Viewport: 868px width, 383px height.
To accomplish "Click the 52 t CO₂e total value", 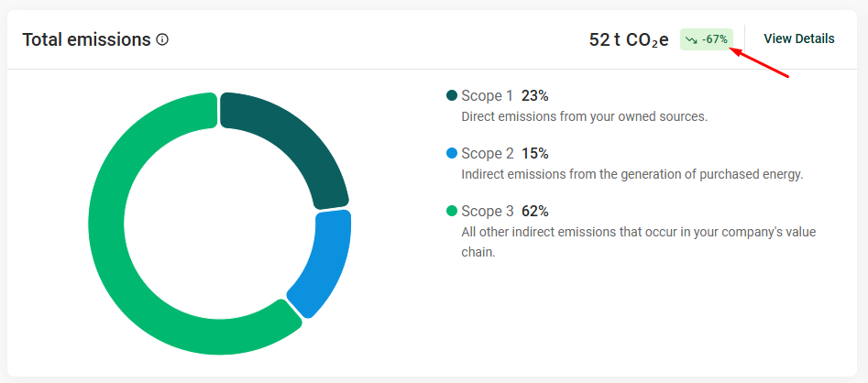I will pyautogui.click(x=629, y=39).
